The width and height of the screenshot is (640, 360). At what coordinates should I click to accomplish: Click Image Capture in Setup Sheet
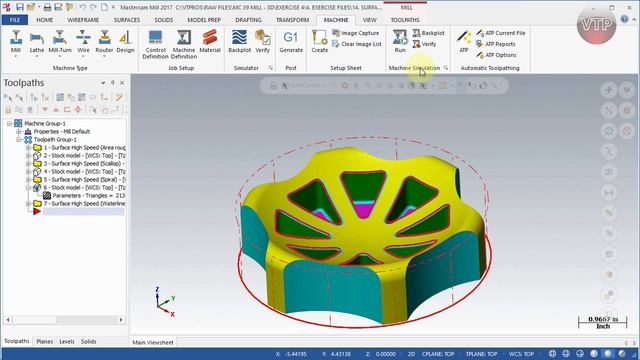[356, 33]
